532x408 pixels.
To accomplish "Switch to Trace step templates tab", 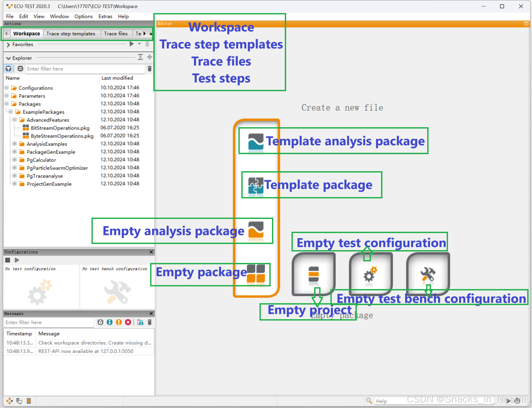I will click(x=71, y=34).
